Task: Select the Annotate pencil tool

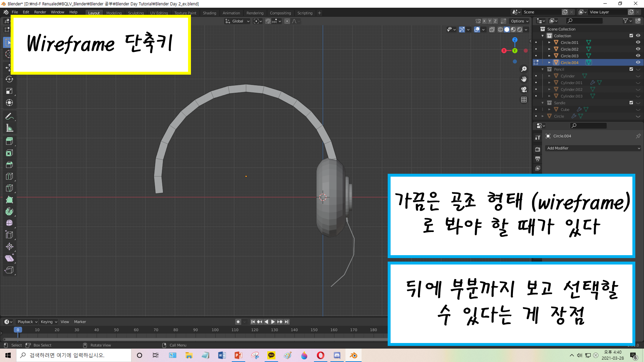Action: click(9, 116)
